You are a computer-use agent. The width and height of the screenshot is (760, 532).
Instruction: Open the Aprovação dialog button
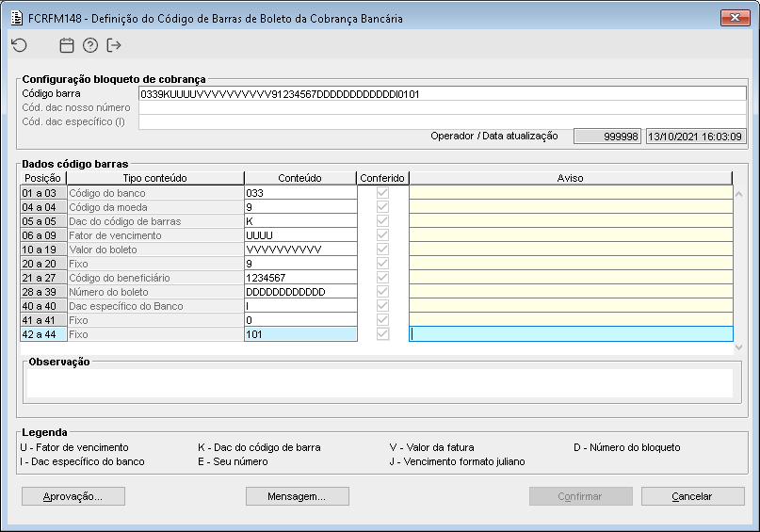pyautogui.click(x=73, y=496)
